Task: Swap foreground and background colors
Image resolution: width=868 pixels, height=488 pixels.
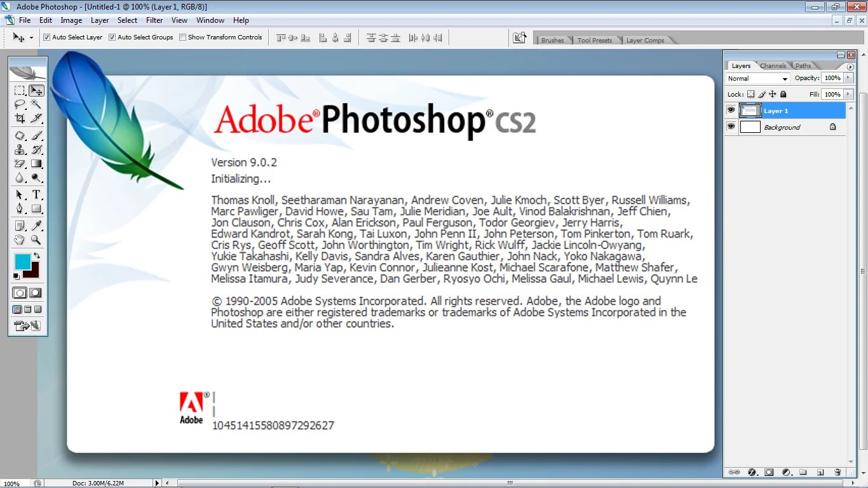Action: click(36, 256)
